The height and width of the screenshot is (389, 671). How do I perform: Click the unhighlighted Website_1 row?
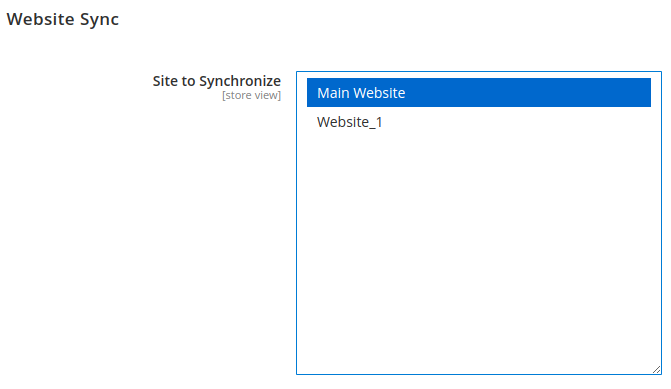tap(478, 122)
